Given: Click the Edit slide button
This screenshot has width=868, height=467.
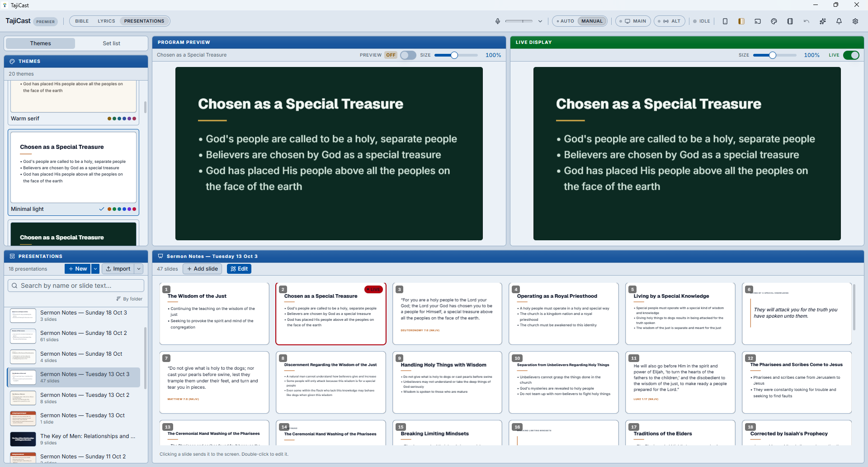Looking at the screenshot, I should 239,269.
